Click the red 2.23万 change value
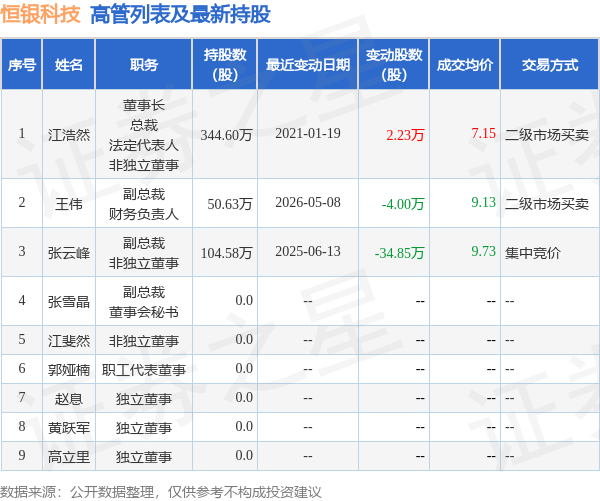 pyautogui.click(x=405, y=135)
